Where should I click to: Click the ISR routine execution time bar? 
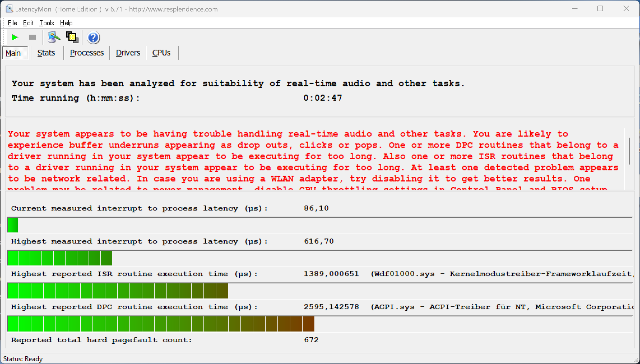[x=117, y=291]
